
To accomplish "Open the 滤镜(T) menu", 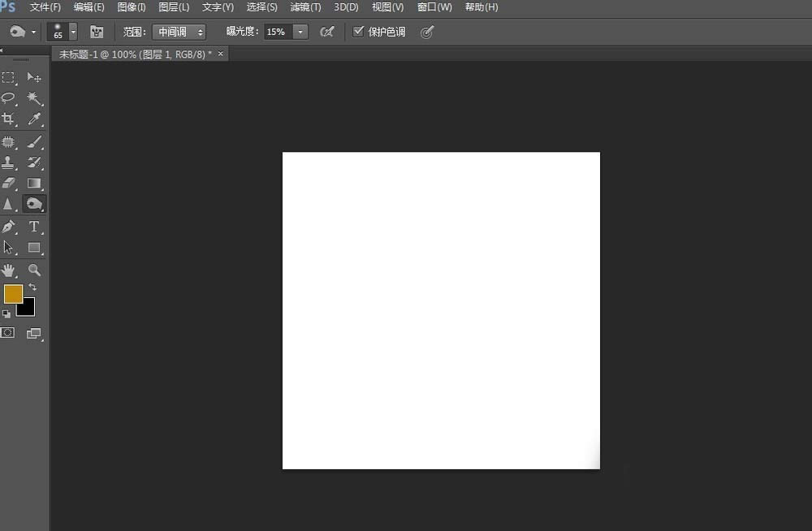I will pyautogui.click(x=305, y=7).
